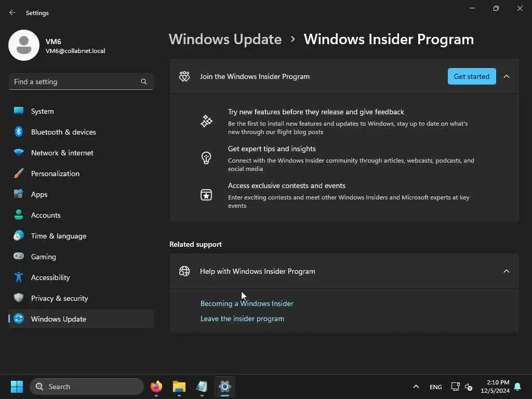
Task: Click the Time & language globe clock icon
Action: [x=19, y=235]
